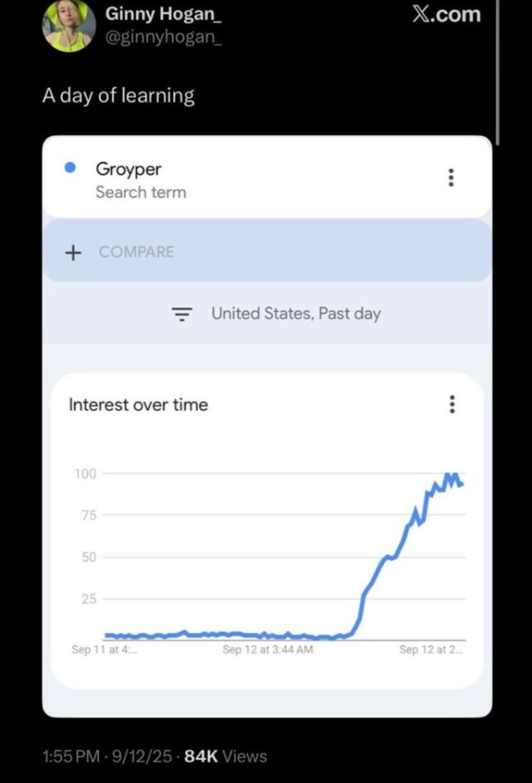This screenshot has height=783, width=532.
Task: Click the Sep 11 at 4 axis label
Action: pos(105,649)
